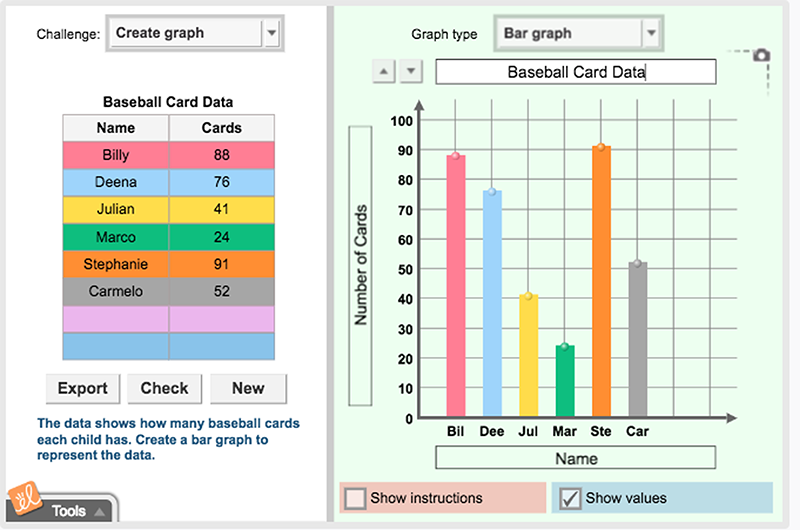
Task: Enable the Show instructions checkbox
Action: [x=354, y=498]
